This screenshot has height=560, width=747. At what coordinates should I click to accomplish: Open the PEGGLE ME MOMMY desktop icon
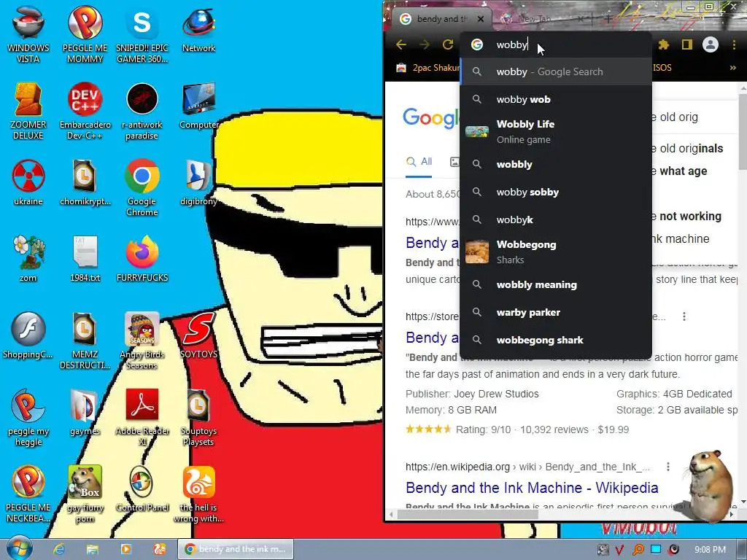pyautogui.click(x=85, y=34)
